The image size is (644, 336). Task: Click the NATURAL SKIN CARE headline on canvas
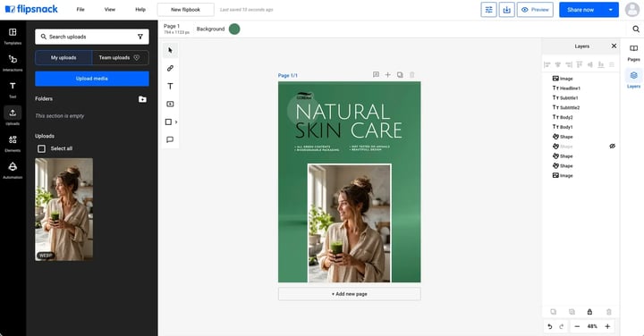click(348, 121)
